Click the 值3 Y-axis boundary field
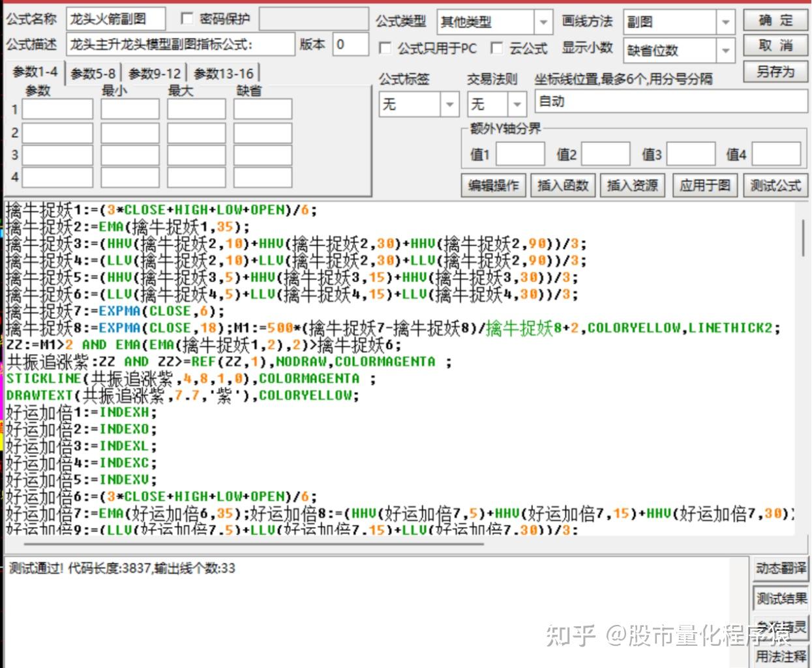The width and height of the screenshot is (812, 668). point(691,154)
